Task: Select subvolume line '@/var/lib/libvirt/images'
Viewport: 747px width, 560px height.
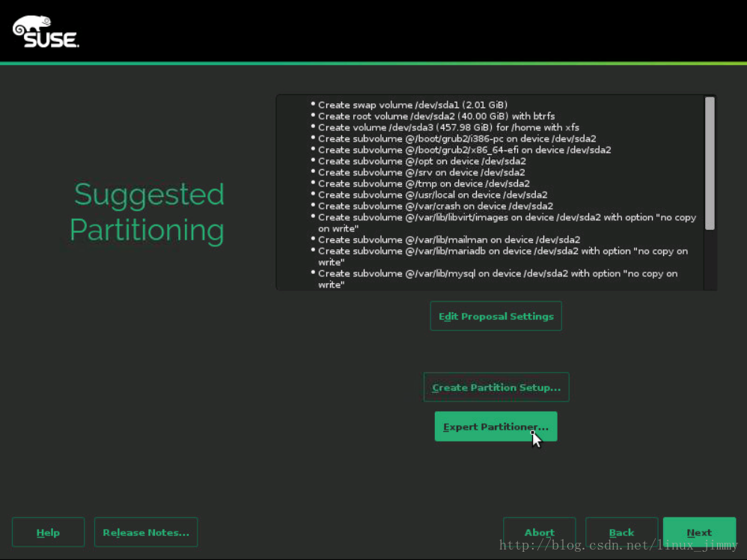Action: click(x=507, y=222)
